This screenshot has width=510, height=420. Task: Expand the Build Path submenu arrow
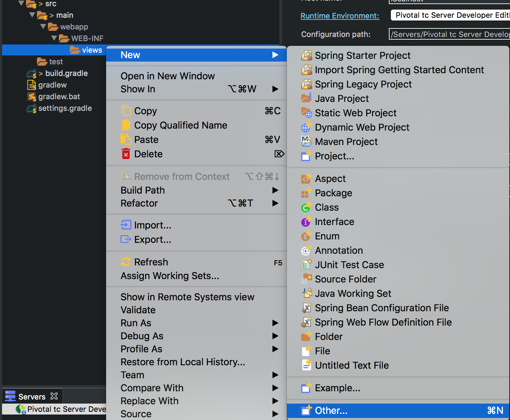(275, 190)
